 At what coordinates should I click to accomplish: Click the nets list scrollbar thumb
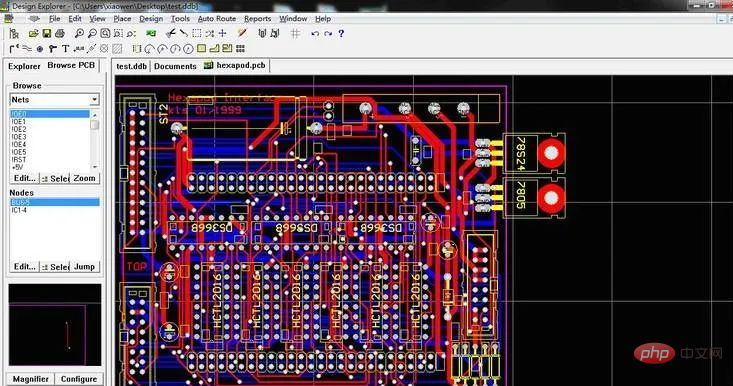94,125
